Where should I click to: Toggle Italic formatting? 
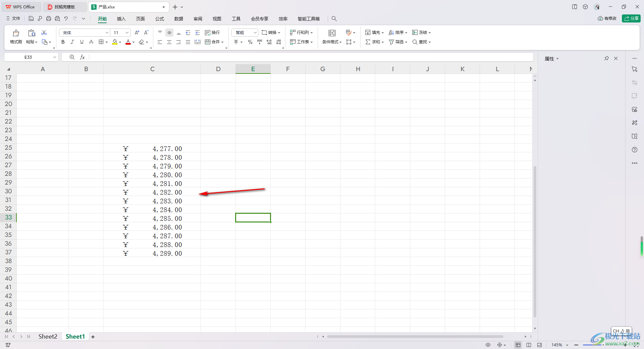tap(72, 42)
